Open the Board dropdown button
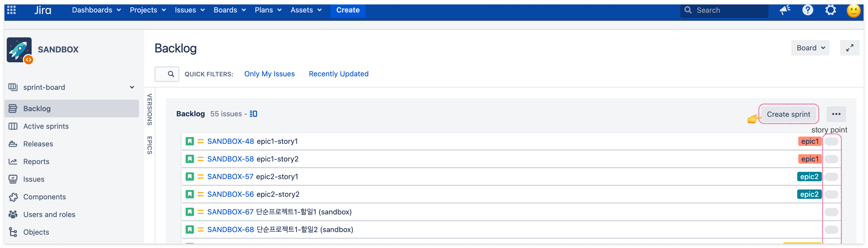This screenshot has height=248, width=868. tap(810, 48)
